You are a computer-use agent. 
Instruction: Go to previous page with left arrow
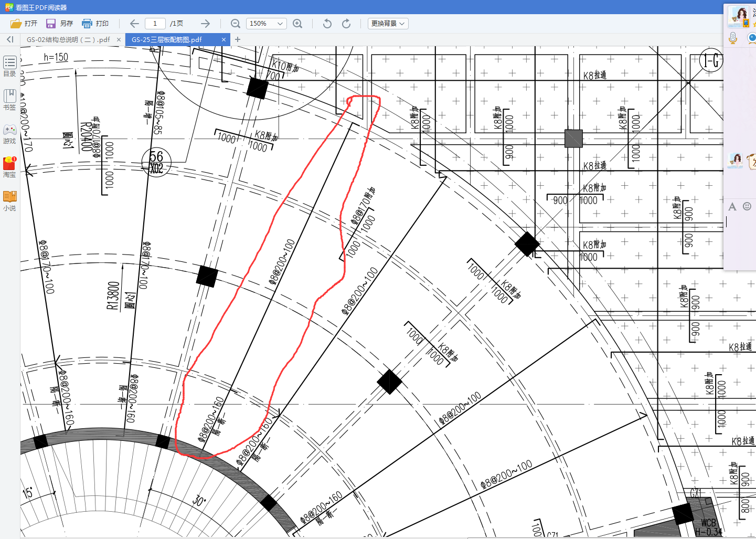pyautogui.click(x=134, y=24)
